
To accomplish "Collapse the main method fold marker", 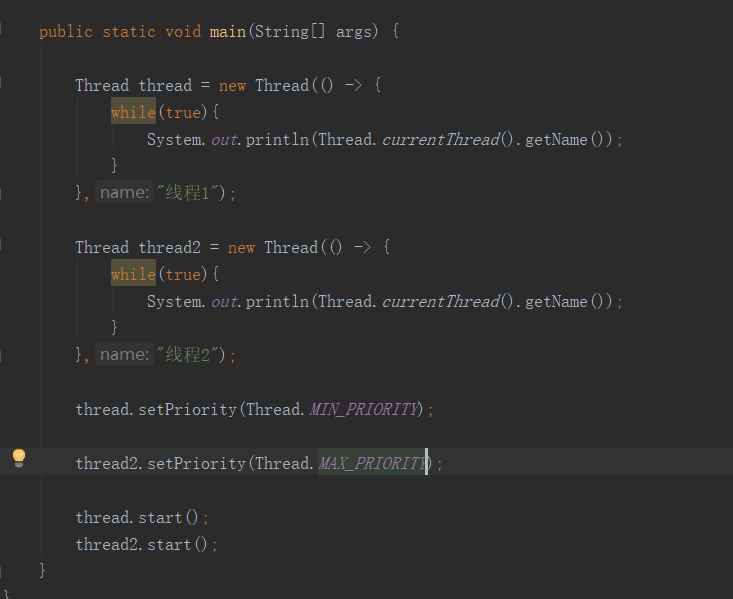I will pos(1,30).
